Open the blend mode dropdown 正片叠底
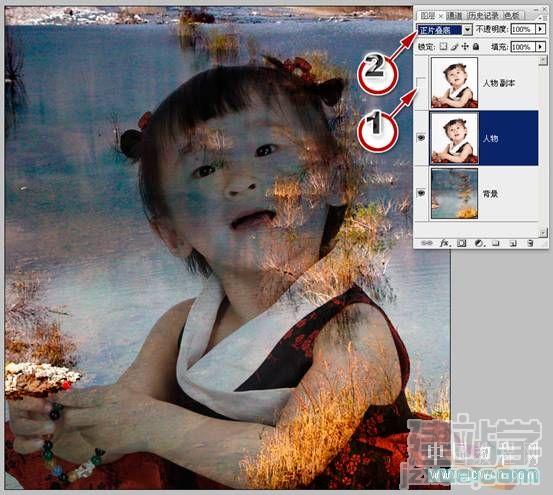 click(x=444, y=30)
